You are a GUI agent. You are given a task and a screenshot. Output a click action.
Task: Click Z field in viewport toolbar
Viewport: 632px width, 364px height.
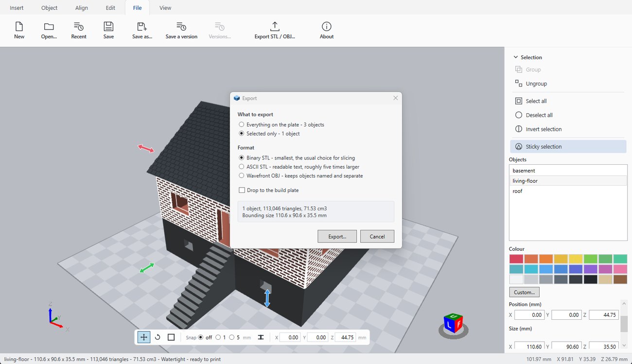tap(346, 337)
